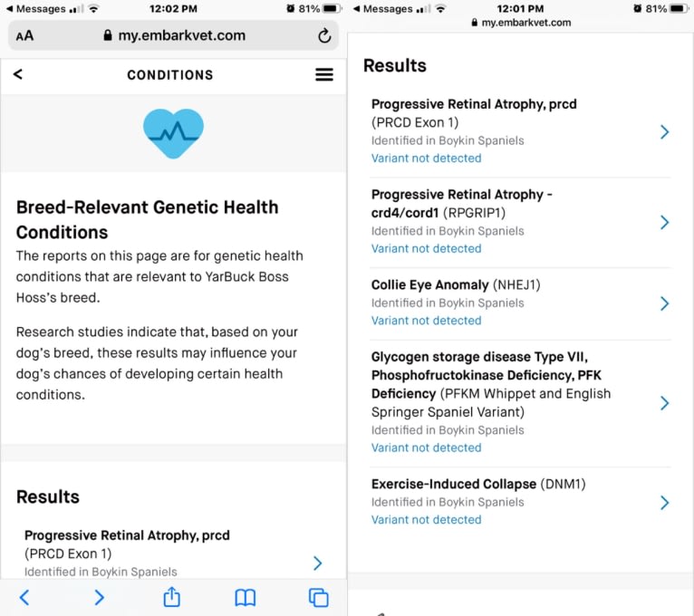The height and width of the screenshot is (616, 694).
Task: Open the hamburger menu icon
Action: tap(324, 74)
